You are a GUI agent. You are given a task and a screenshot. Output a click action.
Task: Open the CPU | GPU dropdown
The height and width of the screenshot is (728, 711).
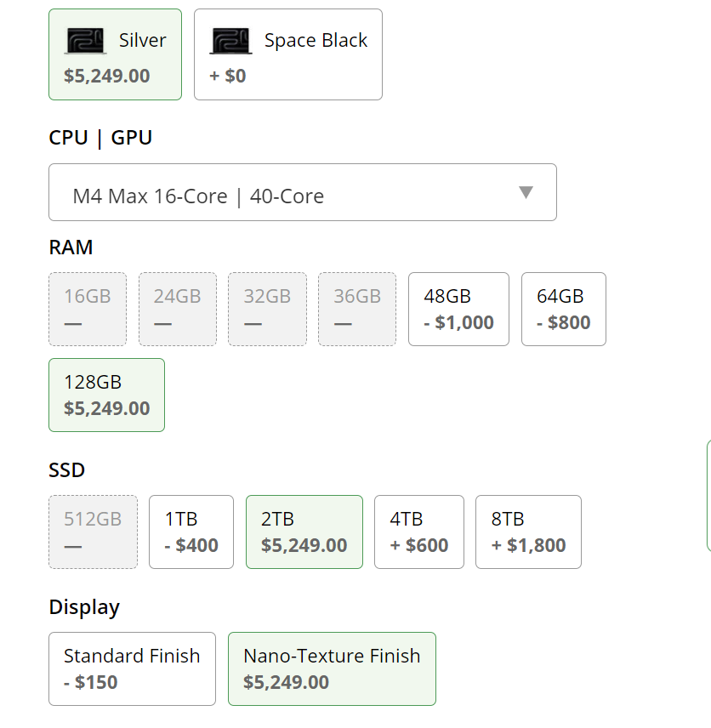pos(302,192)
